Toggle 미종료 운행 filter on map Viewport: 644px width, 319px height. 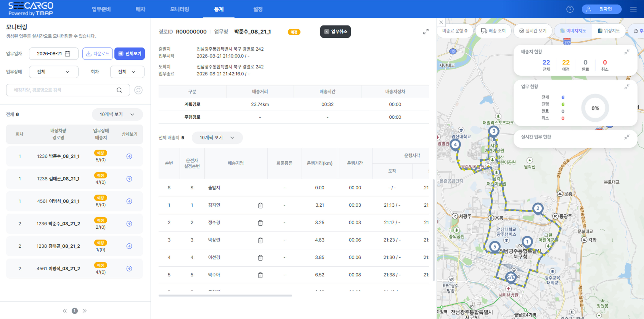[455, 31]
